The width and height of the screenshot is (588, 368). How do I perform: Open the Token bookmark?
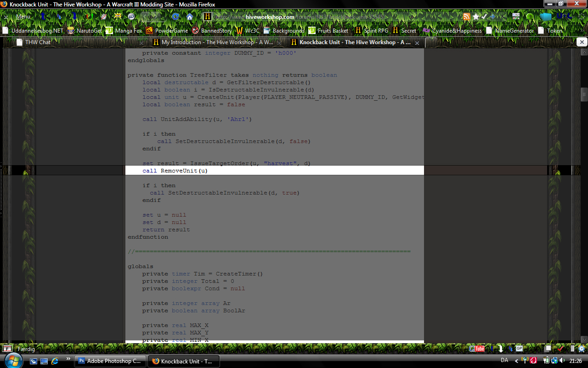click(x=550, y=31)
